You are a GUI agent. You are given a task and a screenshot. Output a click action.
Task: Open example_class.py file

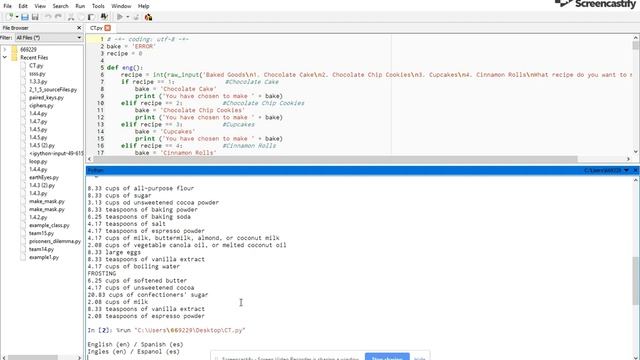pos(49,225)
